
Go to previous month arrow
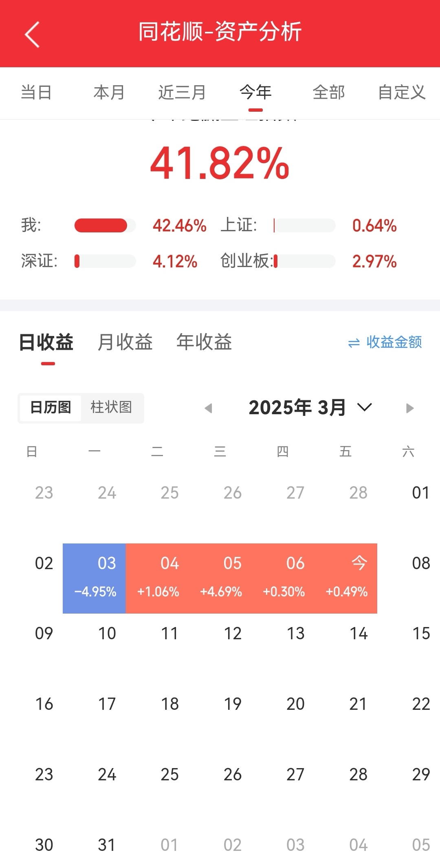[208, 408]
